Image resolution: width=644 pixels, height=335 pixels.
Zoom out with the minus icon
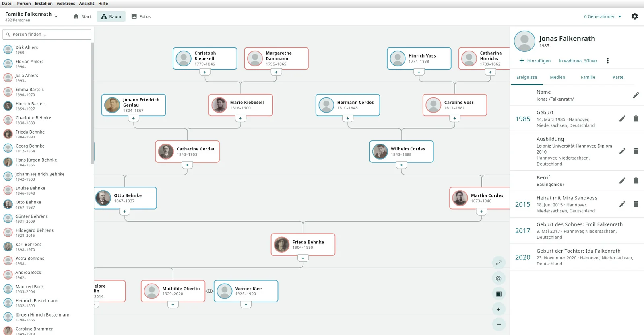[499, 325]
